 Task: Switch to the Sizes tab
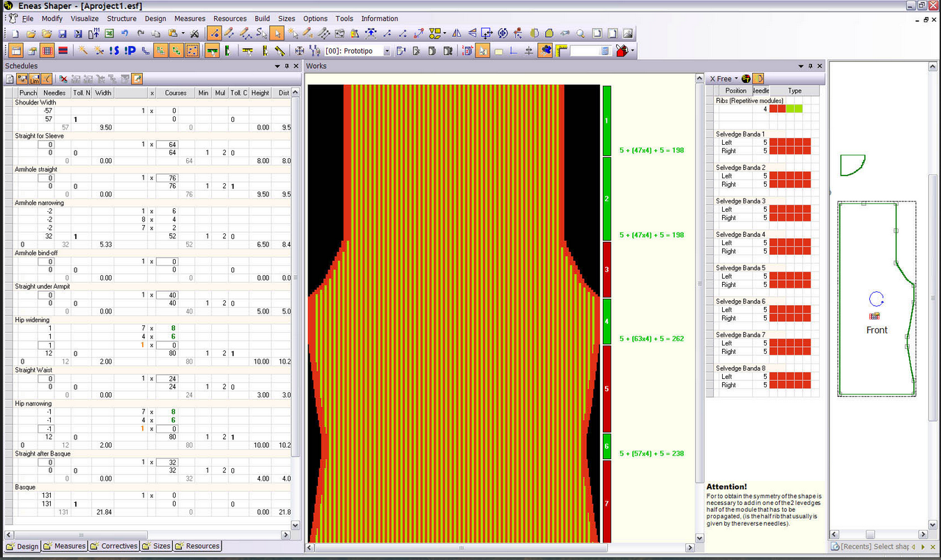157,546
